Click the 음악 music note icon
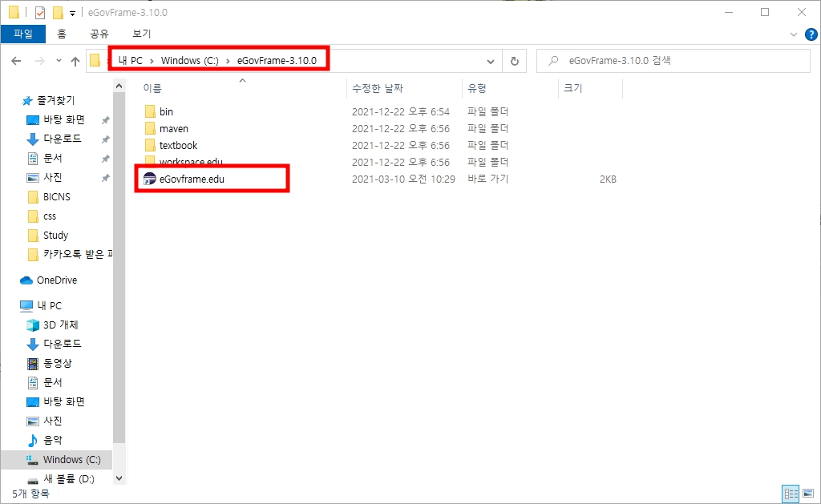Screen dimensions: 821x504 click(32, 441)
